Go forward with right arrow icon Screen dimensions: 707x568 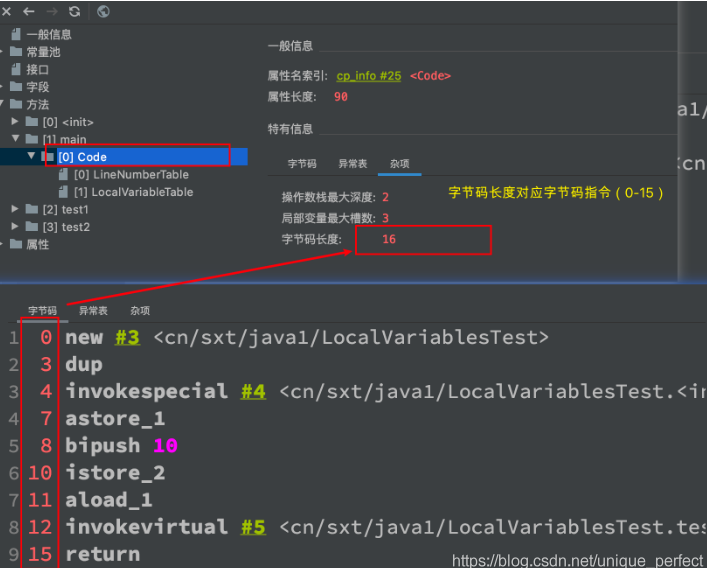52,12
